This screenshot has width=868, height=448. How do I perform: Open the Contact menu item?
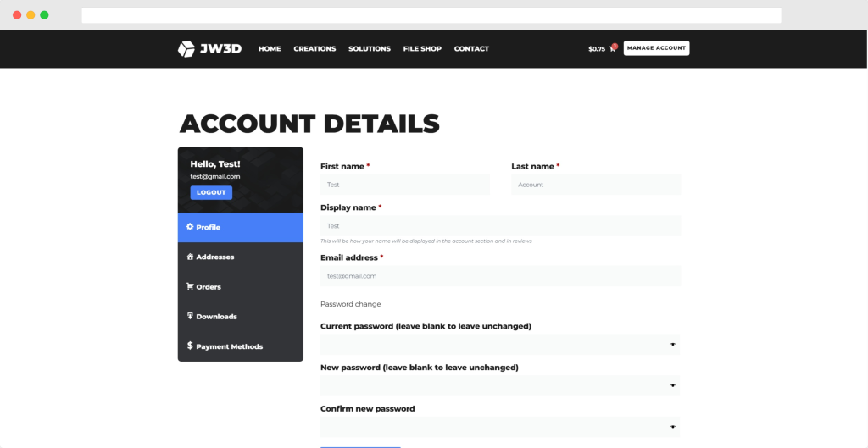click(471, 48)
